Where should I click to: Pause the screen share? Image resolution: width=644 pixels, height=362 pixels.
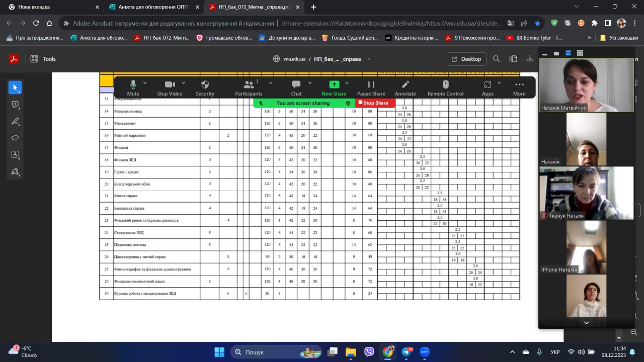point(371,87)
